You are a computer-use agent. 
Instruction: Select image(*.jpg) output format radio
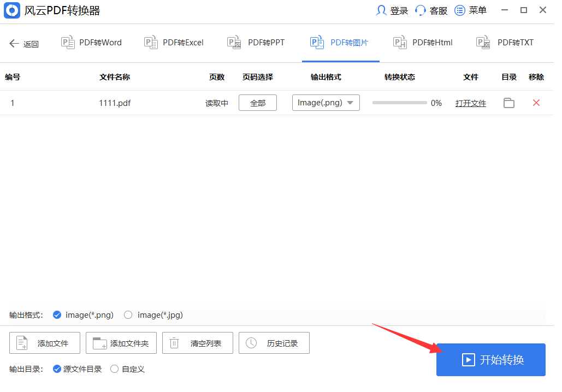point(128,314)
